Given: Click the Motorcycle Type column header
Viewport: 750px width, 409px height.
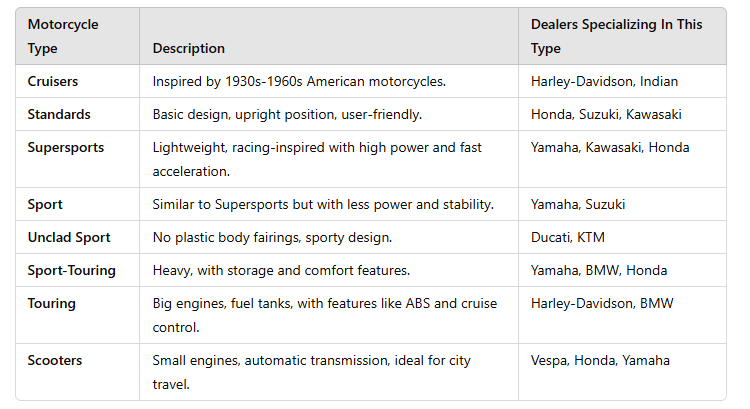Looking at the screenshot, I should (63, 36).
